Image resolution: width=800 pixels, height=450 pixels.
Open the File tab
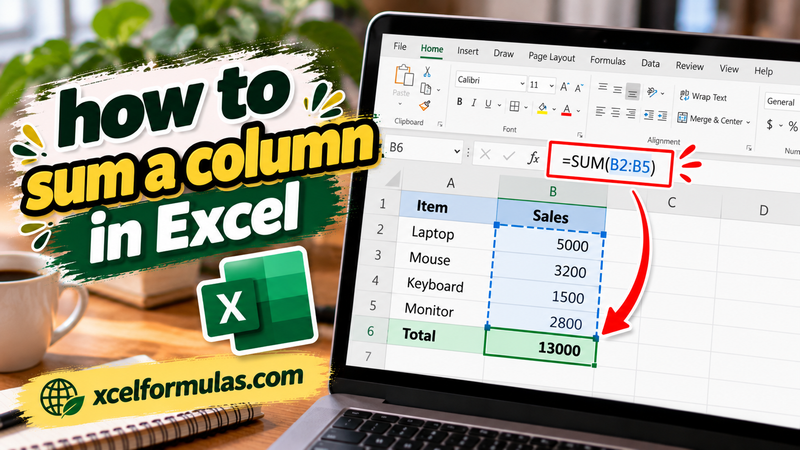pyautogui.click(x=400, y=46)
